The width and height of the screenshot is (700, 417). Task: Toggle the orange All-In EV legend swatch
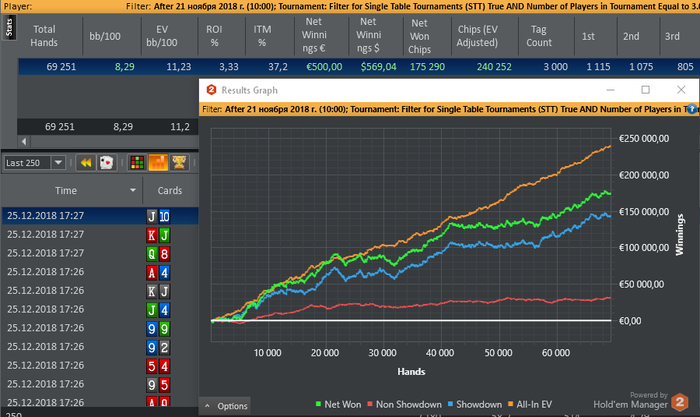point(511,404)
